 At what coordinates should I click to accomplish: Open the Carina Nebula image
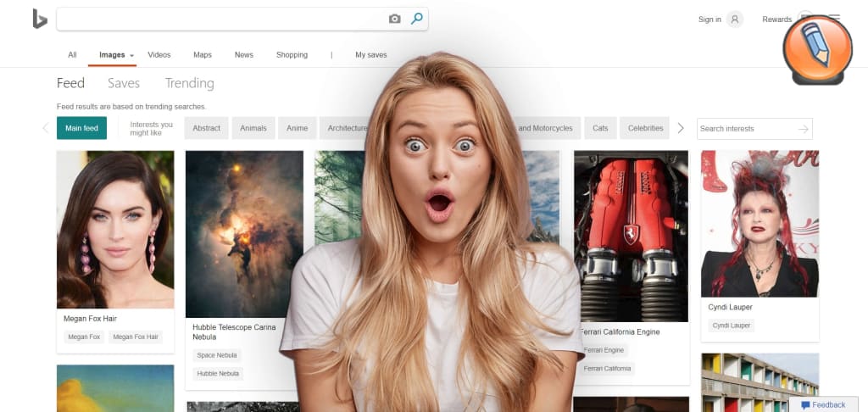coord(244,234)
